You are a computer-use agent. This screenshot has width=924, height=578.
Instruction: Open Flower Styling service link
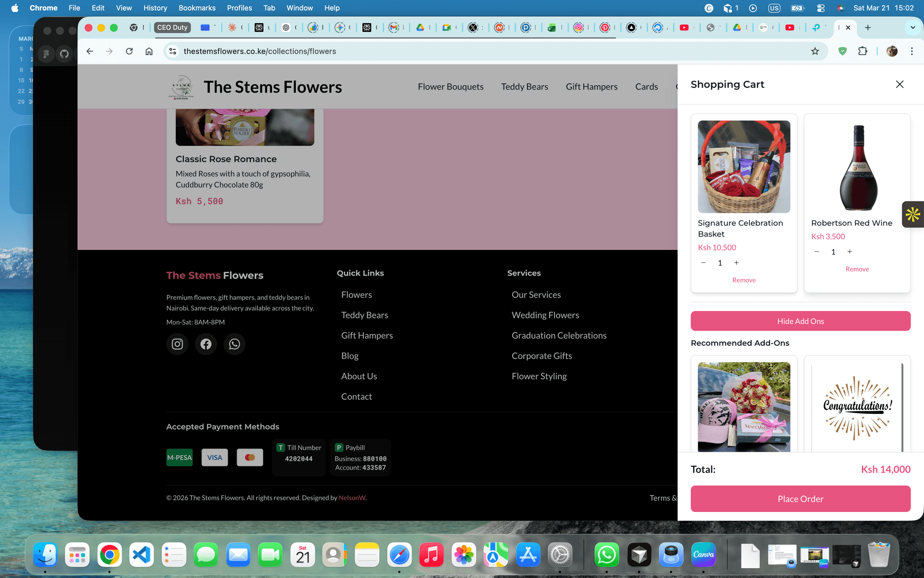click(539, 376)
